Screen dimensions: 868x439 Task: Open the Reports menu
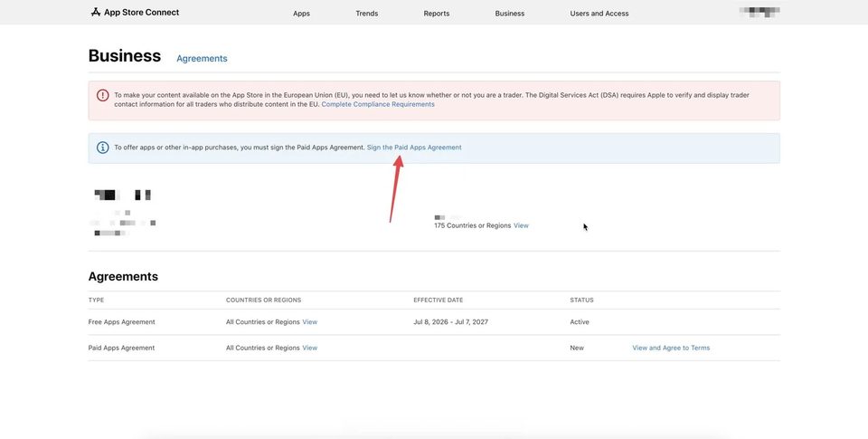coord(436,14)
